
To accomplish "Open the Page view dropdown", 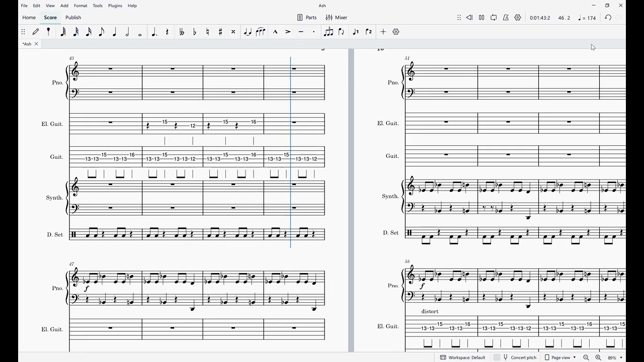I will coord(560,357).
